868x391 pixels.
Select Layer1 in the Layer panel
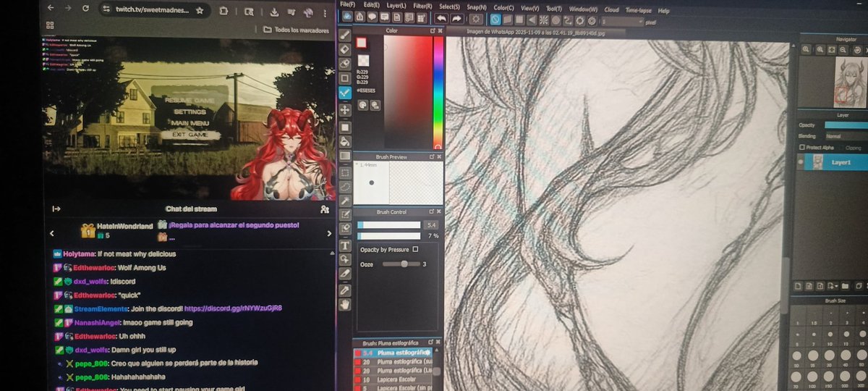click(832, 163)
